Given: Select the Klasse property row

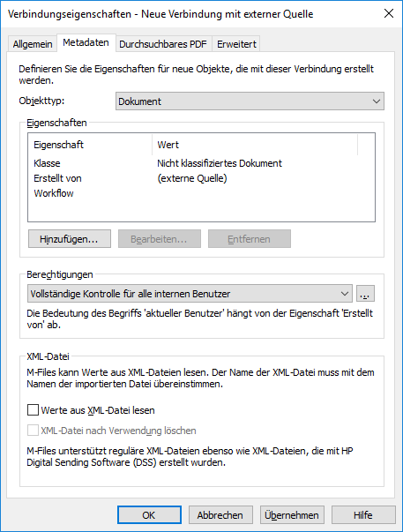Looking at the screenshot, I should coord(201,163).
